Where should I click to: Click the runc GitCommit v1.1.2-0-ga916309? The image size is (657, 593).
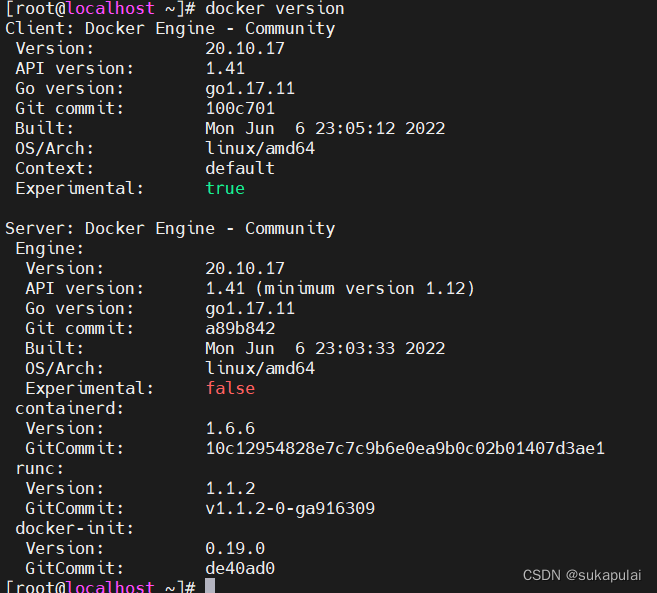tap(290, 508)
